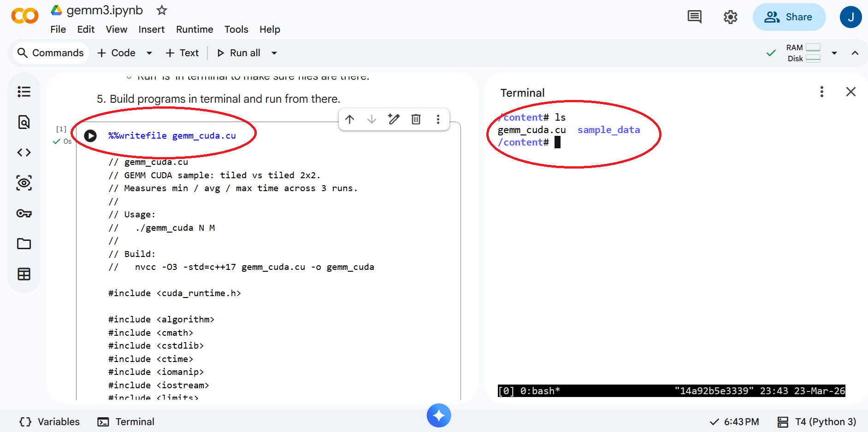The height and width of the screenshot is (432, 868).
Task: Open the Runtime menu
Action: click(195, 29)
